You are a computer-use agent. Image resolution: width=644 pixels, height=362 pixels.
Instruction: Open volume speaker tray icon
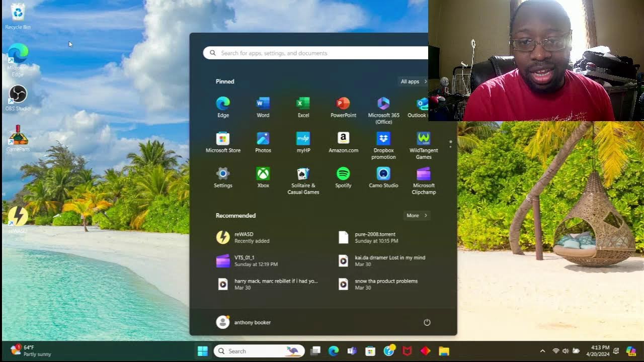pos(566,351)
